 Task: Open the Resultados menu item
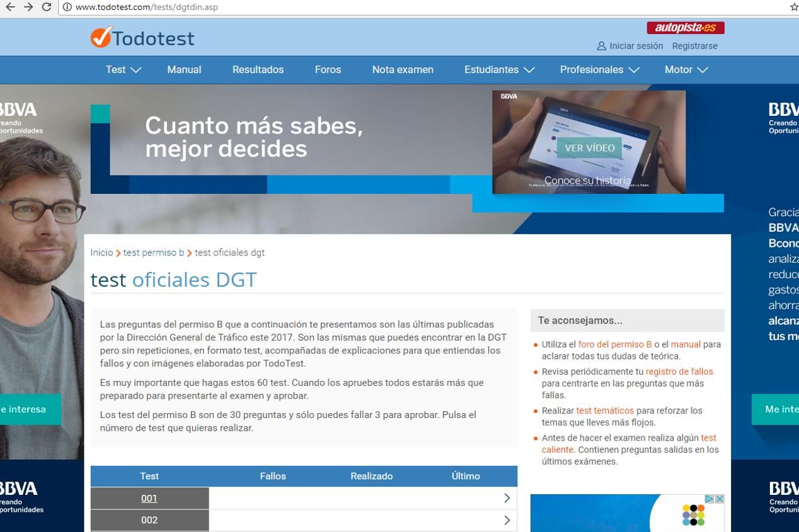pos(258,70)
